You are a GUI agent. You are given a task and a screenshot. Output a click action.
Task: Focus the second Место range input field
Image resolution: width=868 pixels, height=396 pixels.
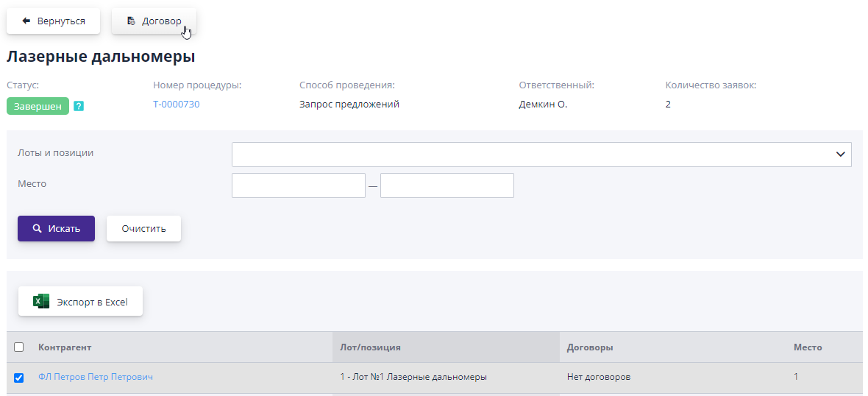[x=447, y=185]
